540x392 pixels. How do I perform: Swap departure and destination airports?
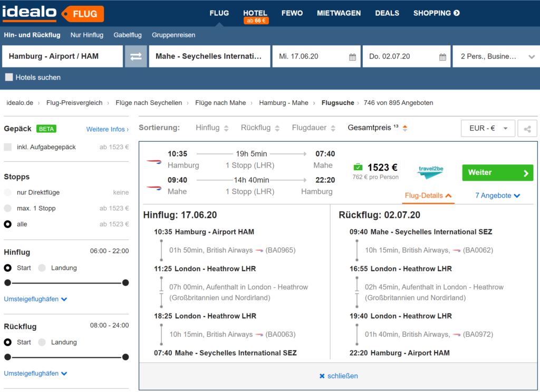pyautogui.click(x=136, y=56)
